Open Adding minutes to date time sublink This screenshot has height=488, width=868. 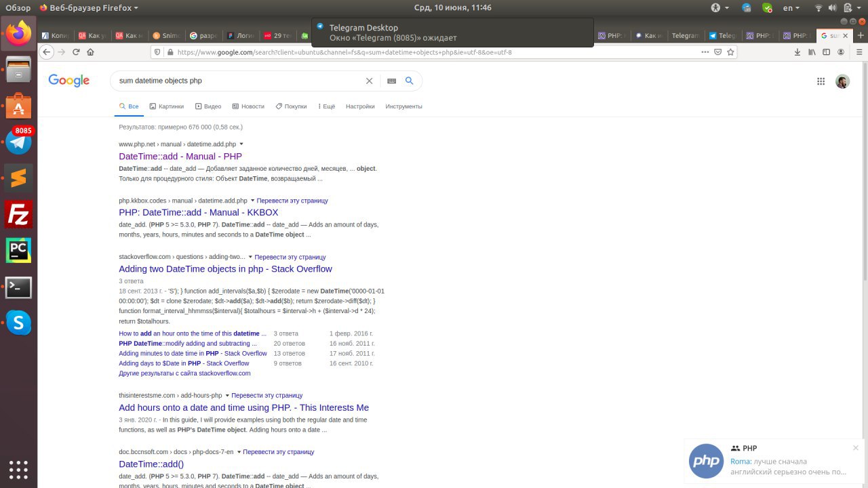193,353
